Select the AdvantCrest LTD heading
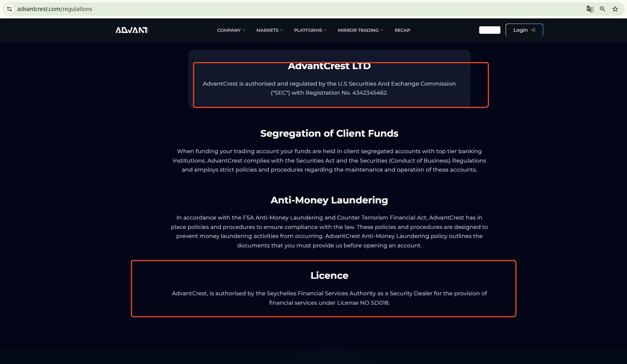The image size is (627, 364). click(329, 66)
